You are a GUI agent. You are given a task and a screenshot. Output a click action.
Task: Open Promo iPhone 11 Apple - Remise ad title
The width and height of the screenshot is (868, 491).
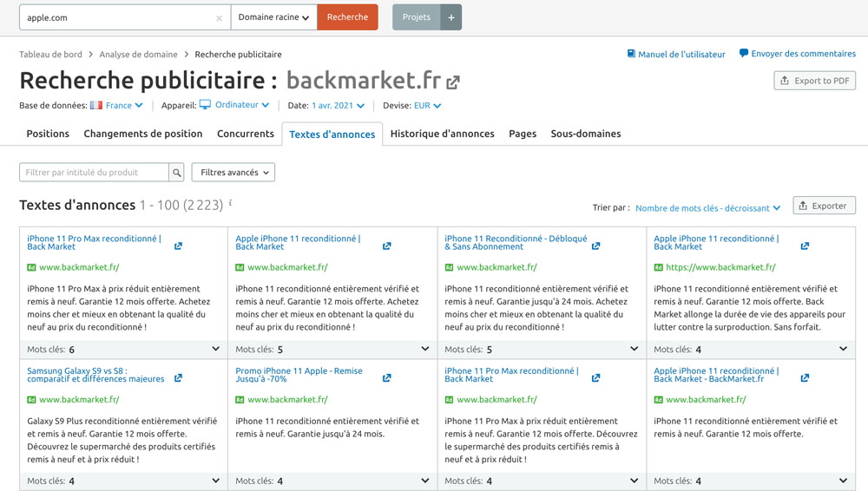tap(299, 375)
